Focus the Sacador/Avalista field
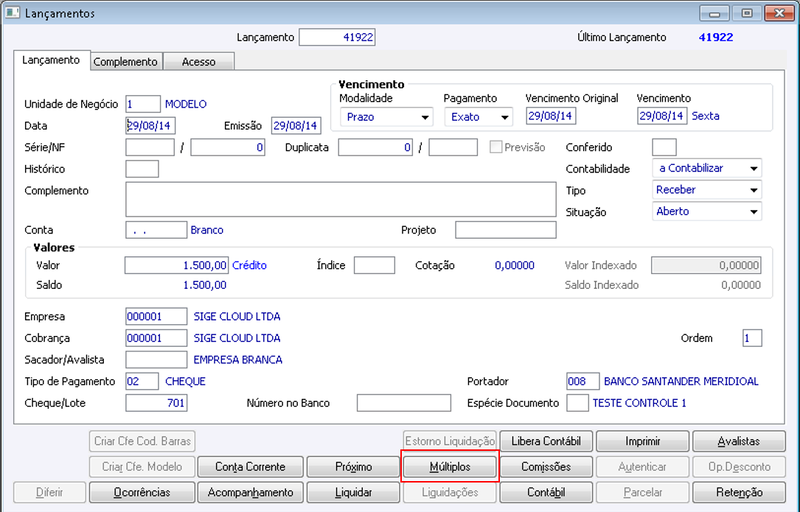This screenshot has height=512, width=800. 156,360
